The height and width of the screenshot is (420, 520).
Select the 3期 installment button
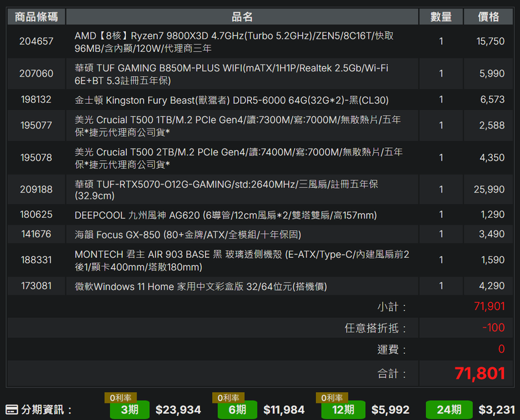click(x=130, y=409)
